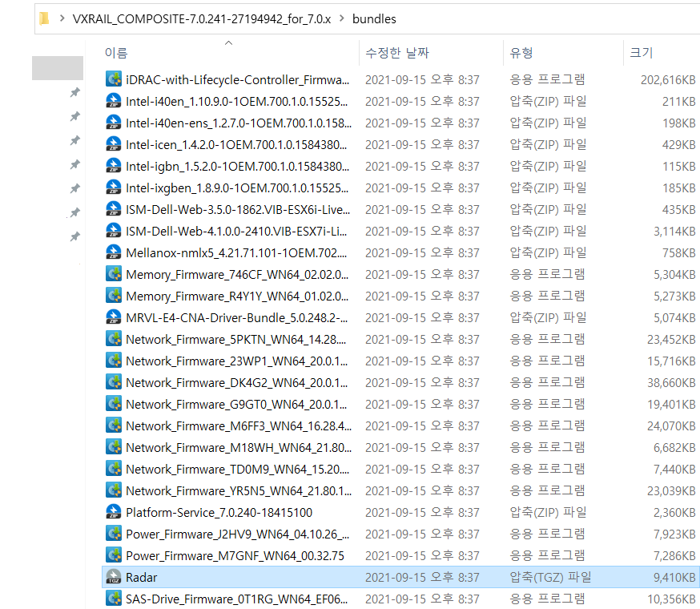The image size is (700, 609).
Task: Select ISM-Dell-Web-4.1.0.0-2410.VIB-ESX7i file name
Action: point(236,232)
